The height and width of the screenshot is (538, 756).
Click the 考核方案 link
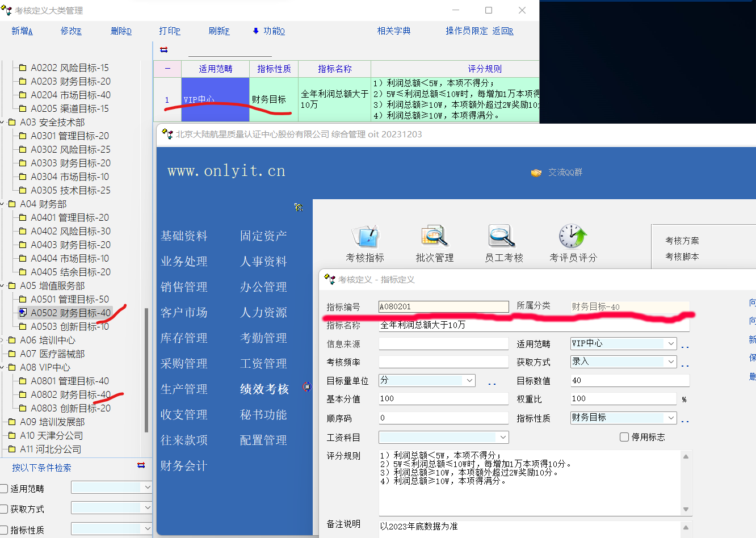click(682, 241)
